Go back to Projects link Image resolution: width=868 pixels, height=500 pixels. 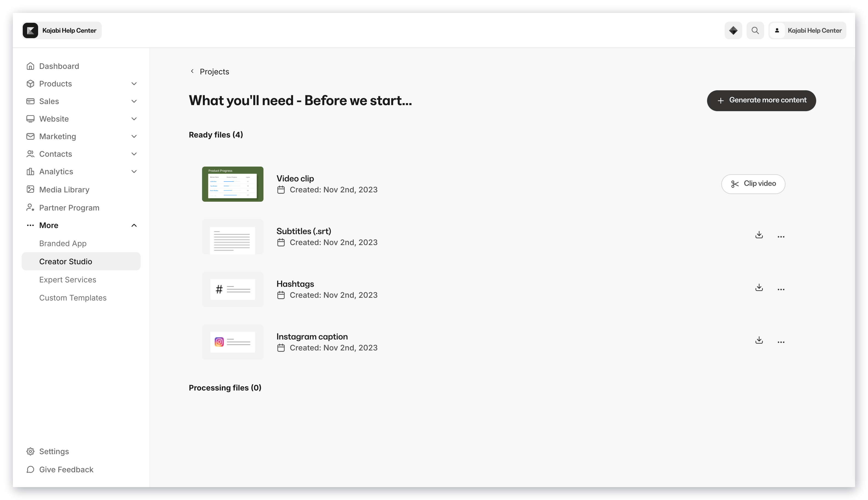[214, 71]
